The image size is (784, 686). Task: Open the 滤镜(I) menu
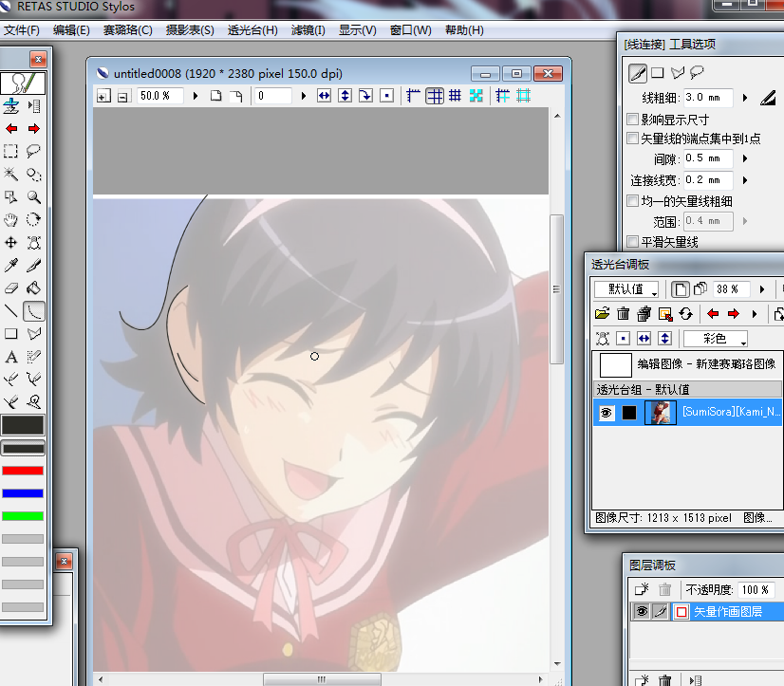(x=308, y=30)
